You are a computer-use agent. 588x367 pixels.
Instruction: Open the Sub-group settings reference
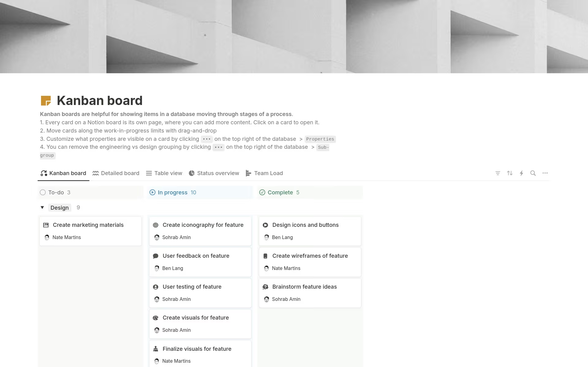pyautogui.click(x=323, y=147)
